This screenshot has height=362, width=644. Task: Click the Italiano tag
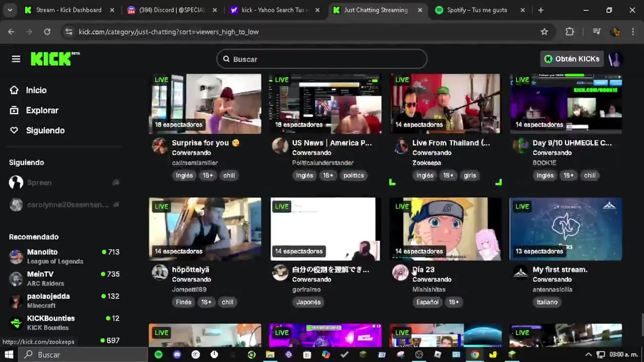pos(547,302)
